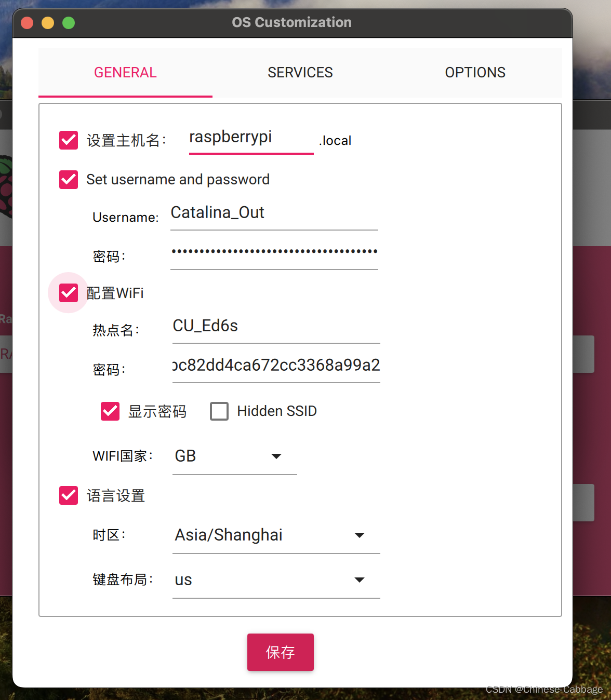
Task: Click the 热点名 label
Action: coord(116,330)
